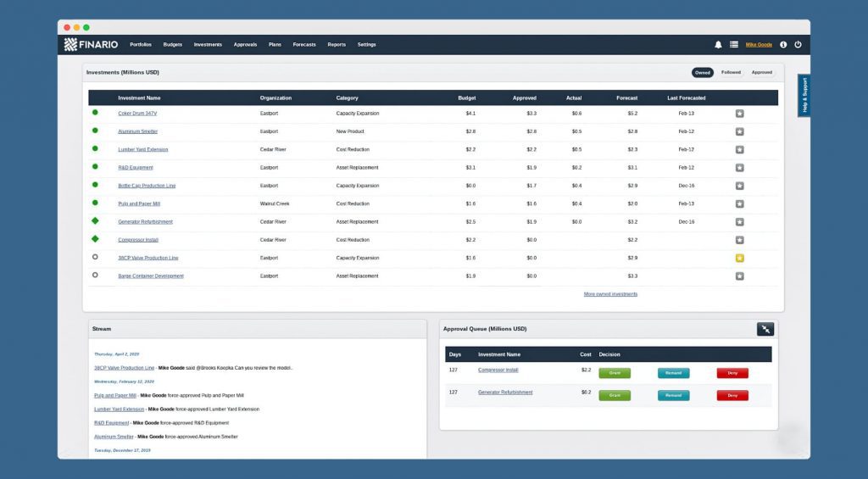Open the list view icon in header

pos(734,45)
